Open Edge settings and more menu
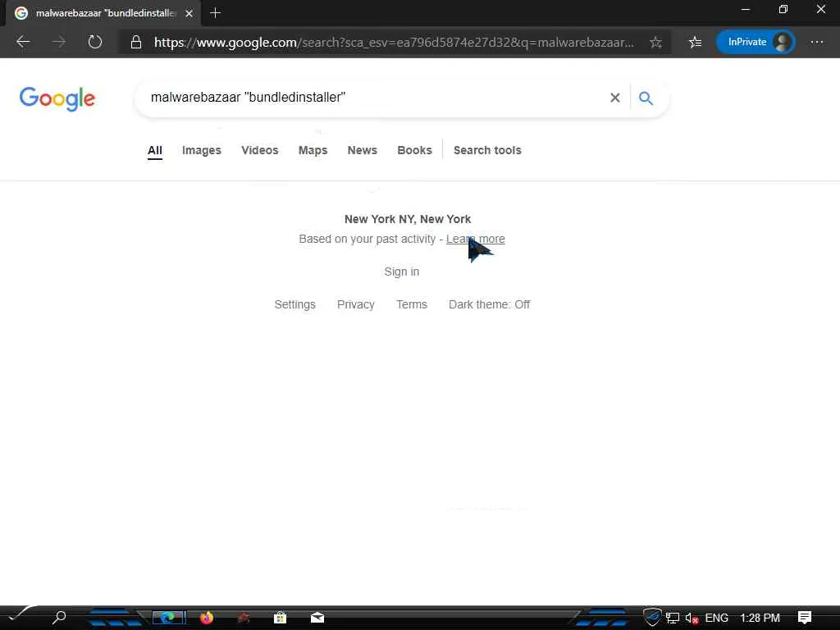Viewport: 840px width, 630px height. (x=817, y=42)
